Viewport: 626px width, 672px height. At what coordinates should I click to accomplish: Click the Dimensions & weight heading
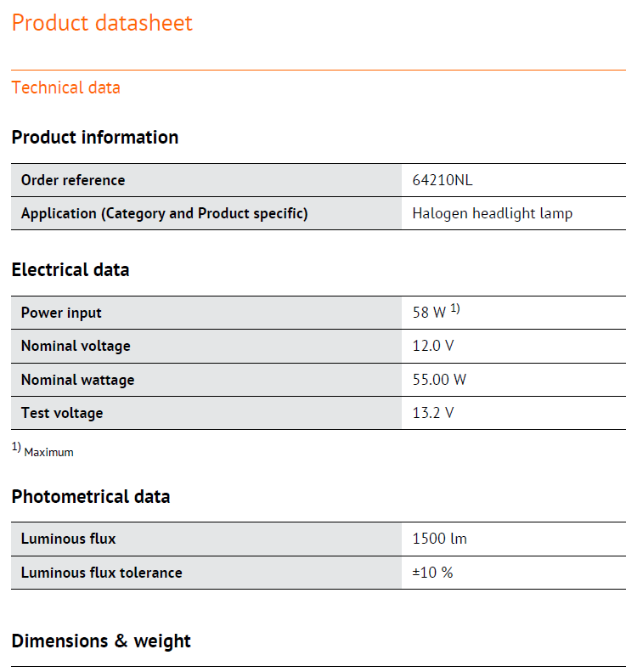pyautogui.click(x=101, y=641)
